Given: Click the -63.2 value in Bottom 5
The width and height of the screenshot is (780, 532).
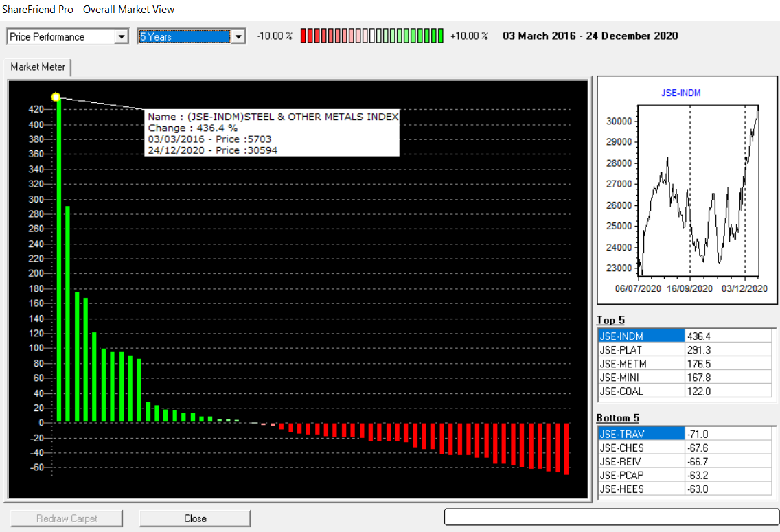Looking at the screenshot, I should coord(729,475).
